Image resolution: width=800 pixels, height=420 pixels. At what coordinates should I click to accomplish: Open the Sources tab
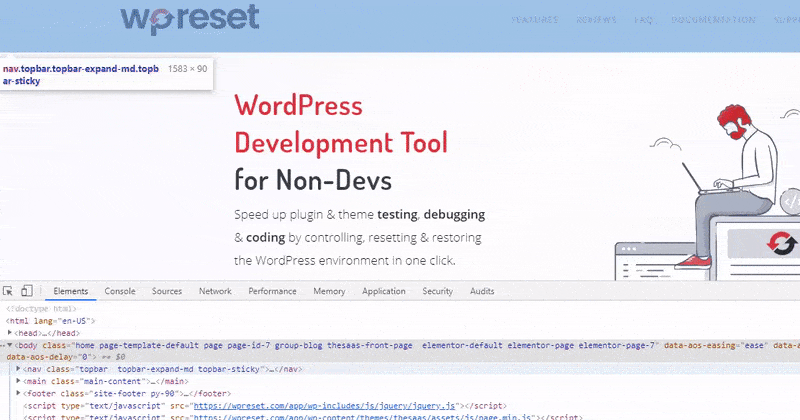pos(167,291)
